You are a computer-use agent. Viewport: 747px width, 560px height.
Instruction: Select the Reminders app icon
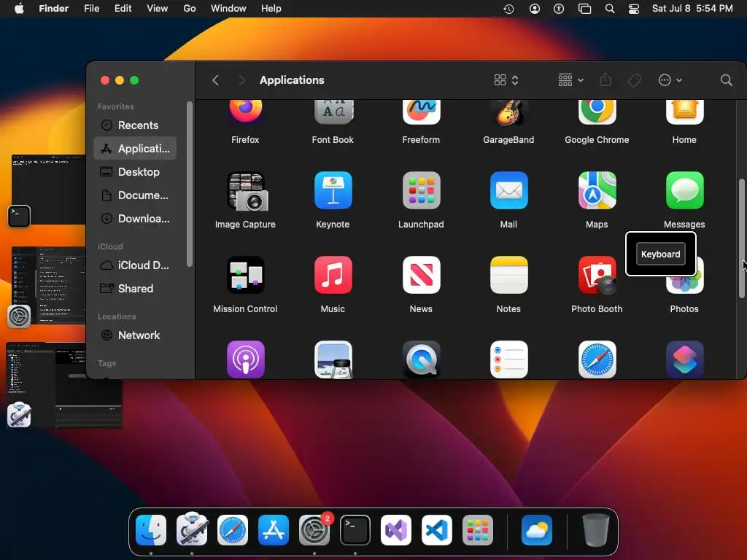508,359
